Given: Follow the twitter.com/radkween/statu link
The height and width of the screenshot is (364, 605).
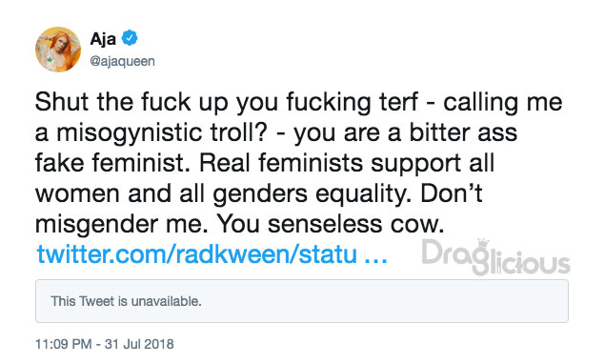Looking at the screenshot, I should (197, 254).
